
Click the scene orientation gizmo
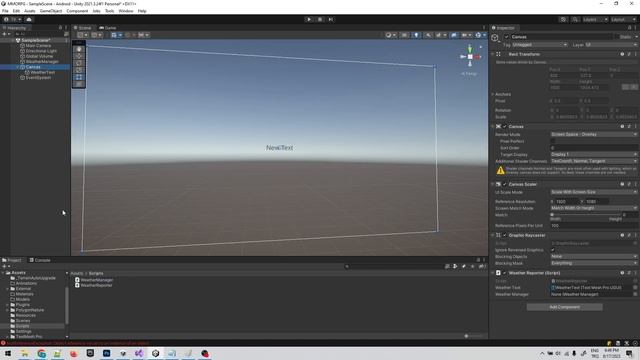[x=470, y=57]
